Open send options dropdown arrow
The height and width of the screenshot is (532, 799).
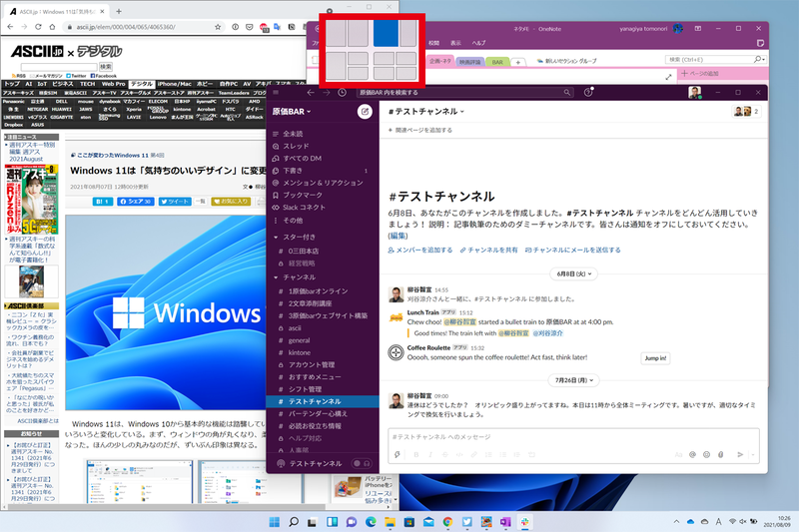[x=753, y=454]
